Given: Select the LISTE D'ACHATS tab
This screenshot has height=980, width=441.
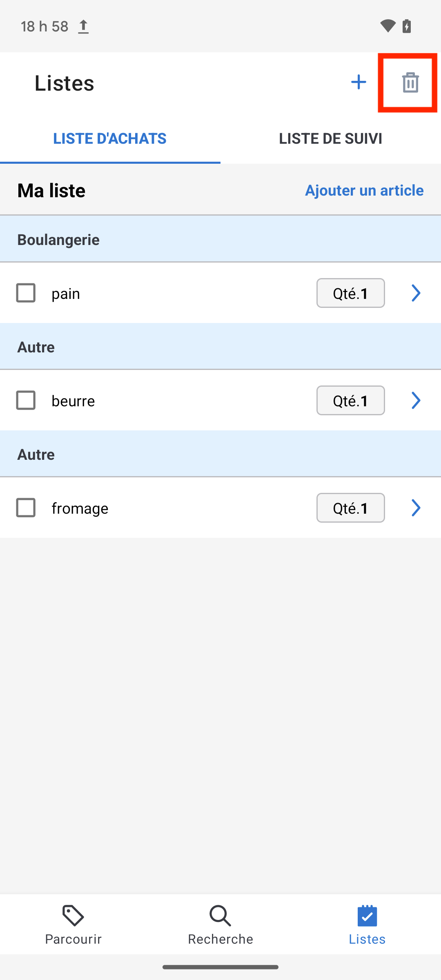Looking at the screenshot, I should (x=110, y=138).
